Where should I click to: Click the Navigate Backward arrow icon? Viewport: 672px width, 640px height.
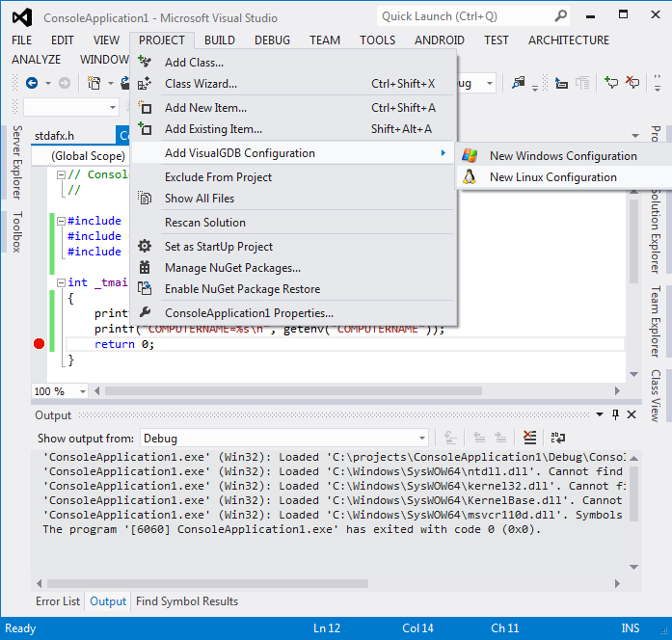[32, 83]
